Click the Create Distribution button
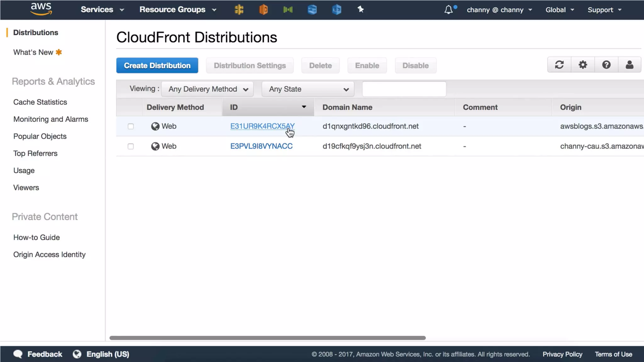Viewport: 644px width, 362px height. [157, 65]
